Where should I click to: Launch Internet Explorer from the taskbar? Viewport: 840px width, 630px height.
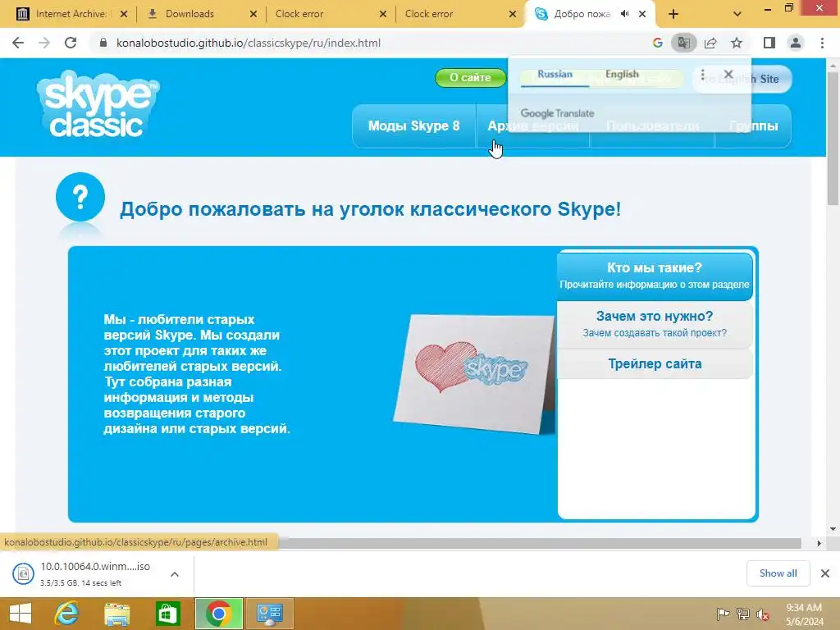67,614
